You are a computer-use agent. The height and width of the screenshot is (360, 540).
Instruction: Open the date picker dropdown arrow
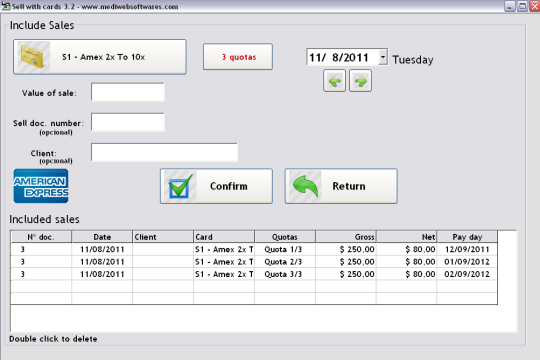pos(383,57)
